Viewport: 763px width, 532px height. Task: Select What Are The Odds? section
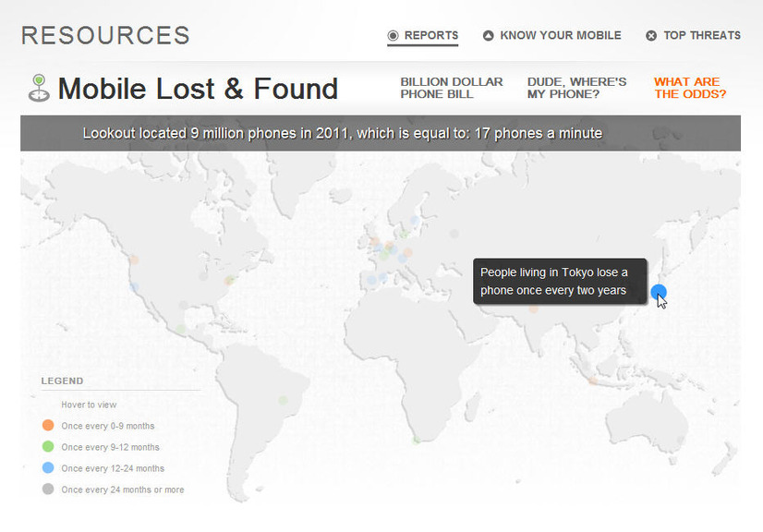(690, 88)
